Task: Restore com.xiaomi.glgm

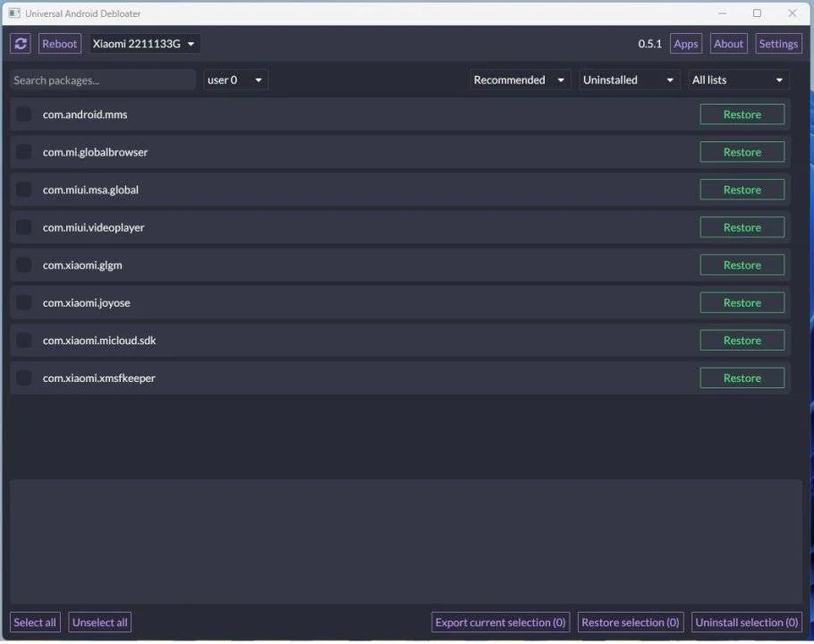Action: click(742, 265)
